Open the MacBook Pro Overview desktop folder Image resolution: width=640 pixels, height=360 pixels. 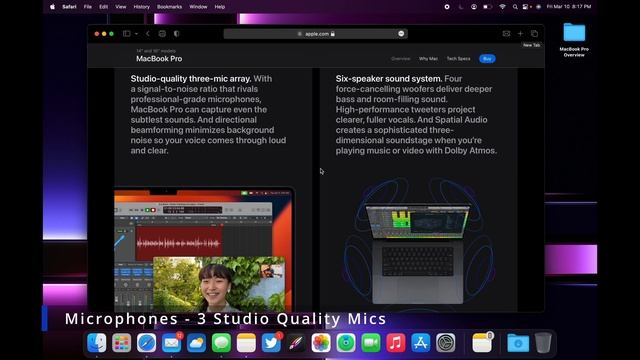pos(574,40)
